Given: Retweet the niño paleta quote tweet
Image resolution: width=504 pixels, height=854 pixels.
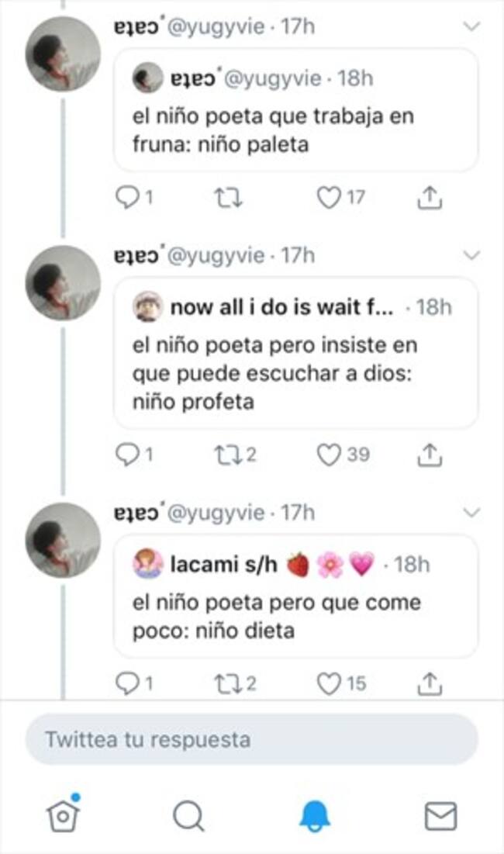Looking at the screenshot, I should [228, 199].
